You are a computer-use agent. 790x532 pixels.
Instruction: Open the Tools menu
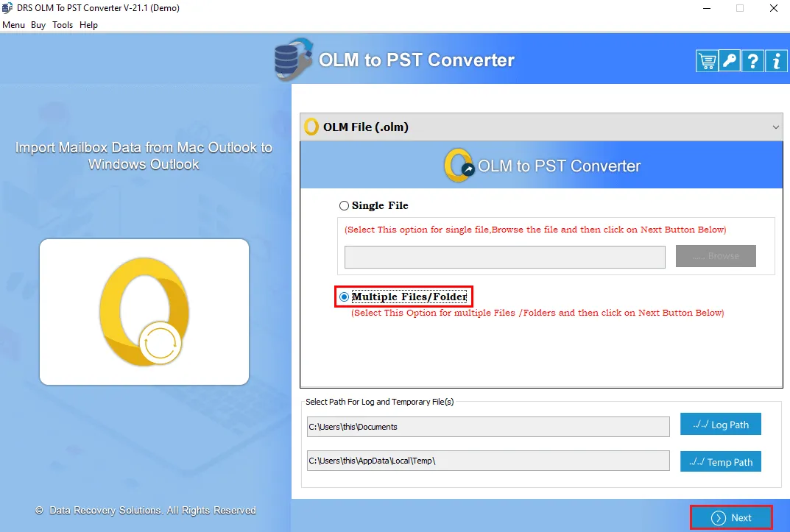(63, 25)
